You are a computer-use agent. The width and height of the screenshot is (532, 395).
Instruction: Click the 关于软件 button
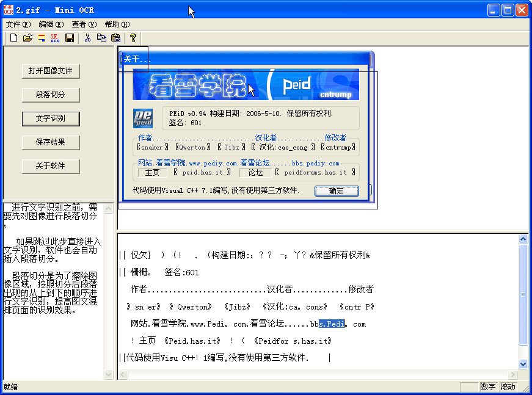pos(51,166)
